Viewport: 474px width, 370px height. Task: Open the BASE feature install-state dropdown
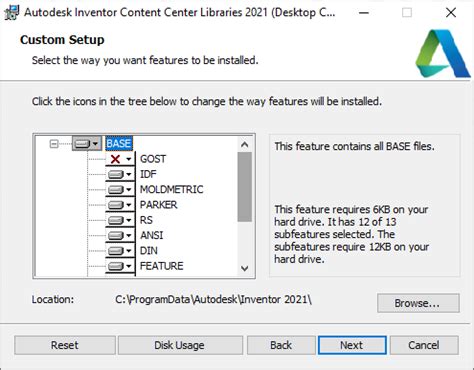87,144
